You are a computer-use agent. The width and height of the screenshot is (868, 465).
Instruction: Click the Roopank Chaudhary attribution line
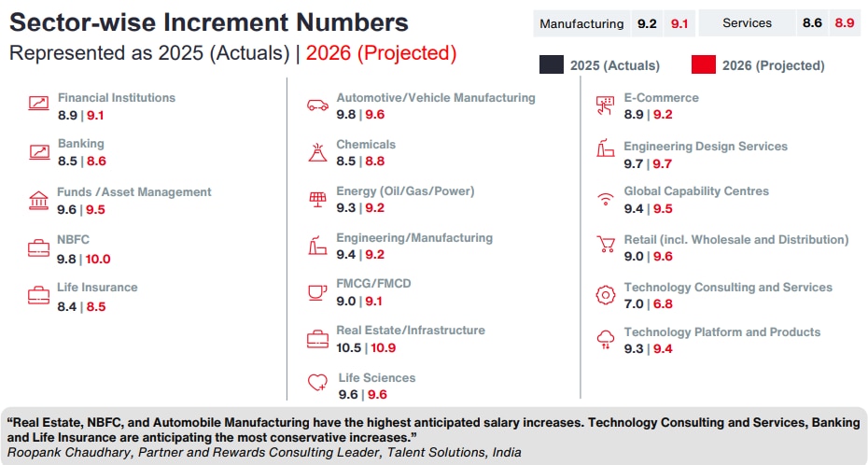(264, 452)
